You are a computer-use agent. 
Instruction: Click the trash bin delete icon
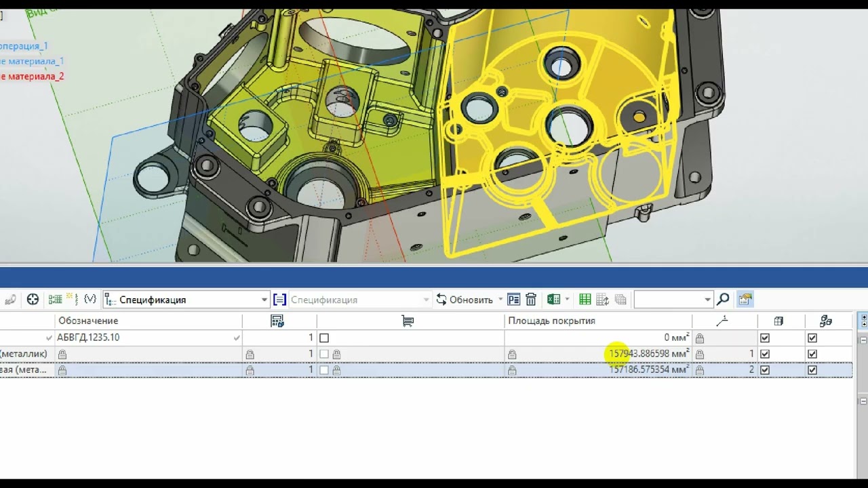(x=531, y=300)
